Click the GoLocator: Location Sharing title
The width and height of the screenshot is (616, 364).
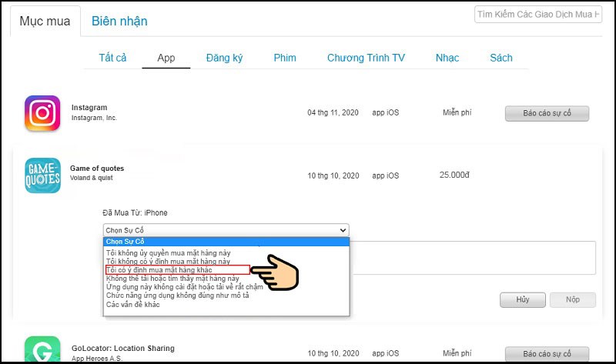pos(123,349)
